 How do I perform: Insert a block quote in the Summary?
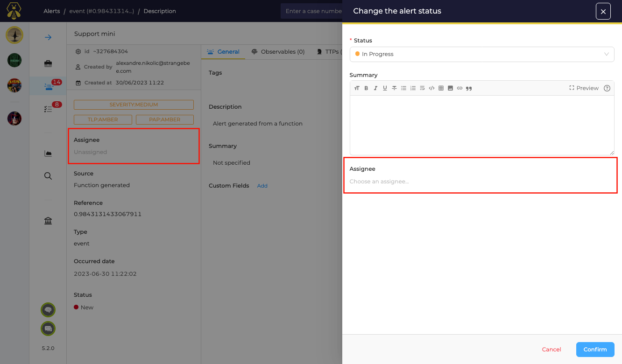coord(469,88)
